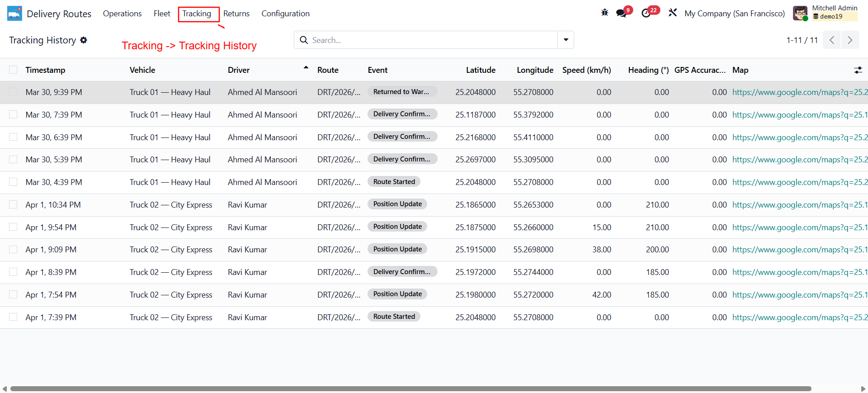This screenshot has height=393, width=868.
Task: Sort by Timestamp column header
Action: click(45, 70)
